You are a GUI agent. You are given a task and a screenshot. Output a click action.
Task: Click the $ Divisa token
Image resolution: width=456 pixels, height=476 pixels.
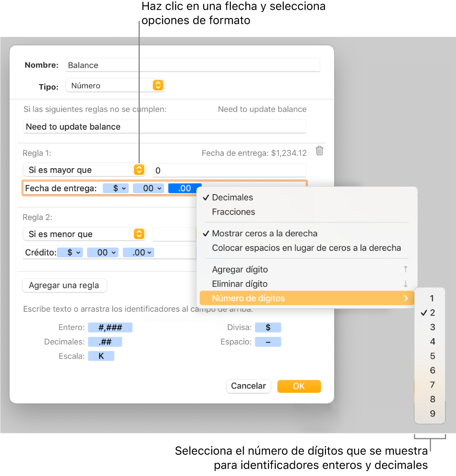tap(268, 327)
